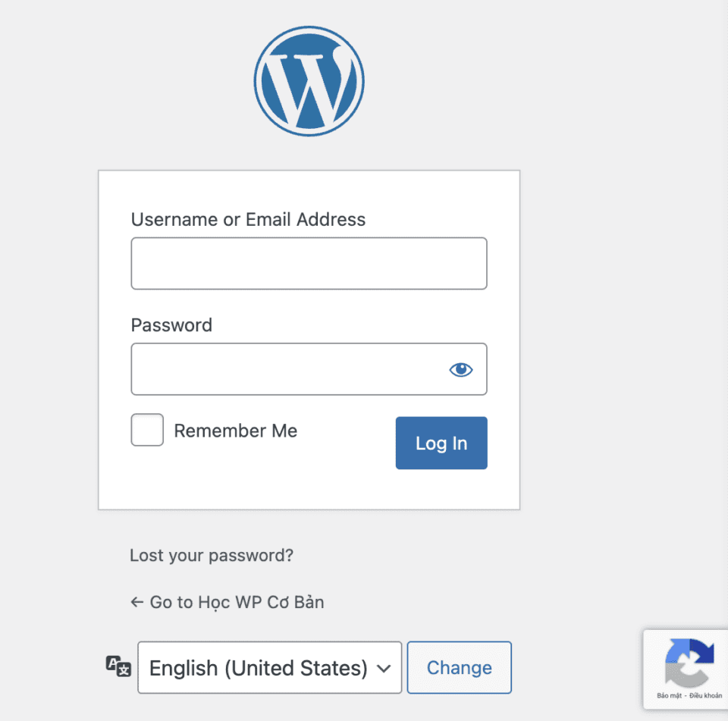Viewport: 728px width, 721px height.
Task: Click inside the Password input field
Action: click(x=288, y=369)
